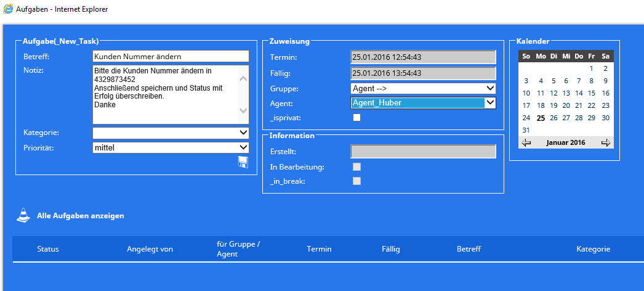Open the Priorität dropdown showing mittel

171,147
